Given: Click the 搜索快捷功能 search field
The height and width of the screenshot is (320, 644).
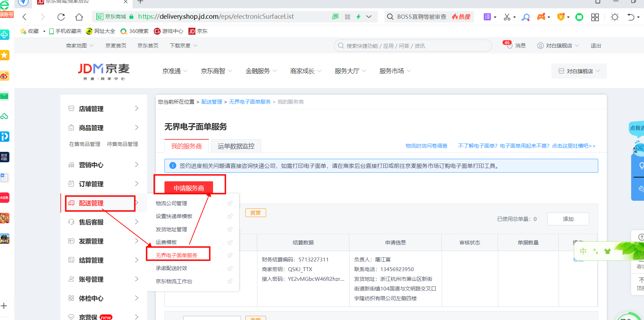Looking at the screenshot, I should (x=413, y=46).
